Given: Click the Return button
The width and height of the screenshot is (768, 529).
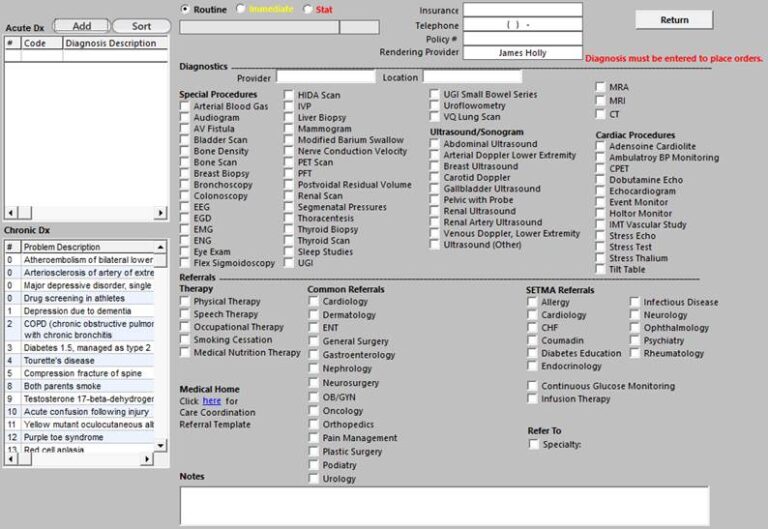Looking at the screenshot, I should (674, 20).
